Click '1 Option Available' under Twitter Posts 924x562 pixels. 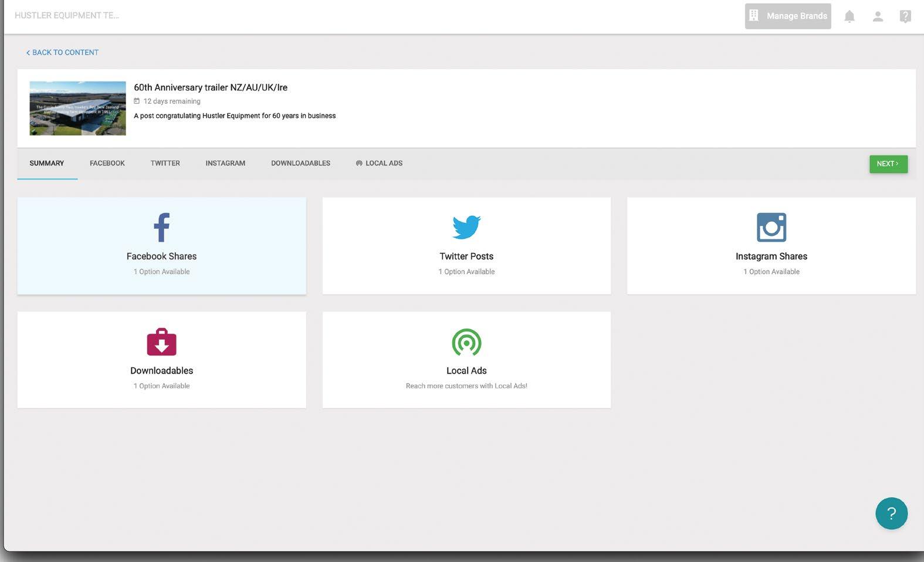click(466, 272)
